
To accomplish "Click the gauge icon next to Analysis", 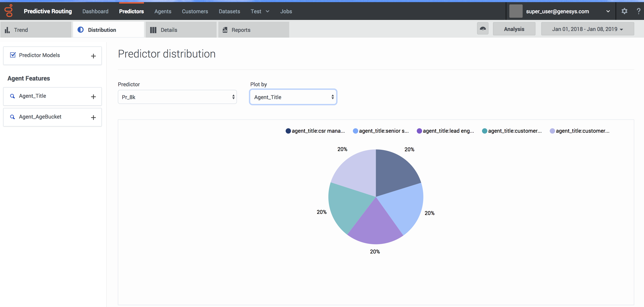I will [x=483, y=29].
